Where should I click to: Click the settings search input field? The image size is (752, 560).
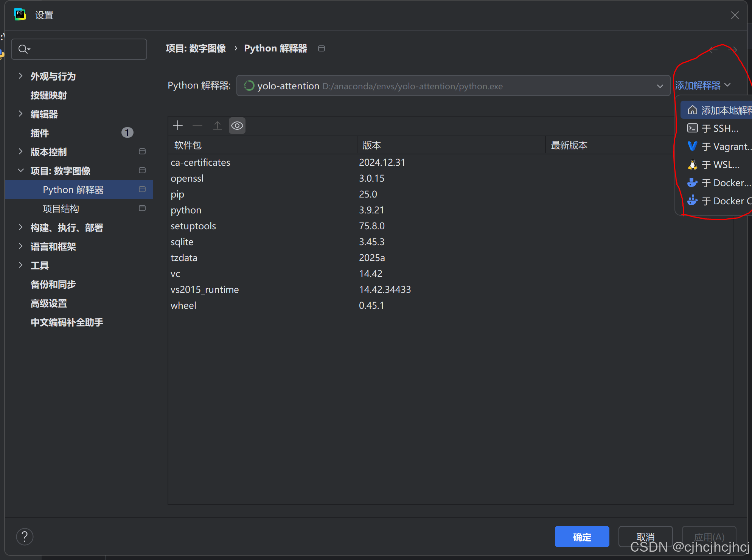tap(79, 49)
